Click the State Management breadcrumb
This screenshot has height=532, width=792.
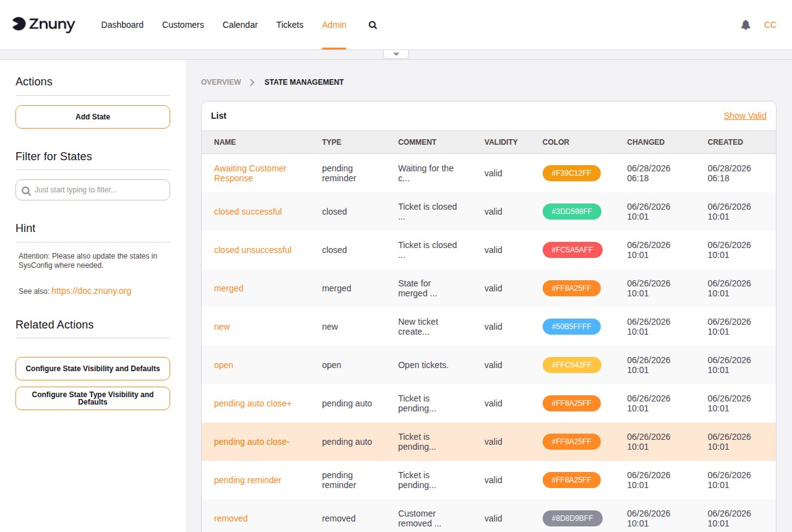pyautogui.click(x=304, y=82)
